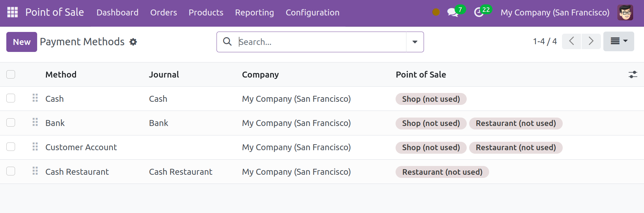
Task: Open optional columns adjust icon
Action: 632,74
